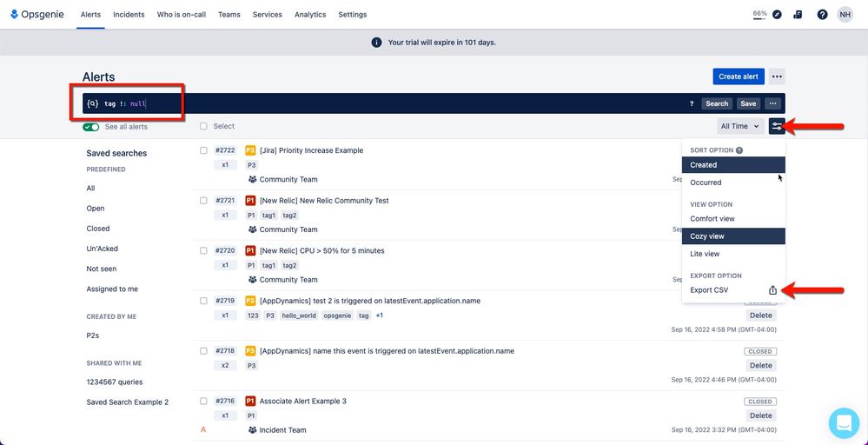Click into the alert query input field
The width and height of the screenshot is (868, 445).
click(x=393, y=103)
